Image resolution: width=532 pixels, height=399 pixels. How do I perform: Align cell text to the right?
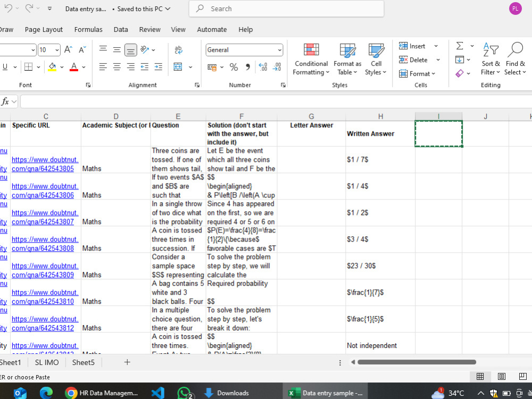click(x=131, y=67)
